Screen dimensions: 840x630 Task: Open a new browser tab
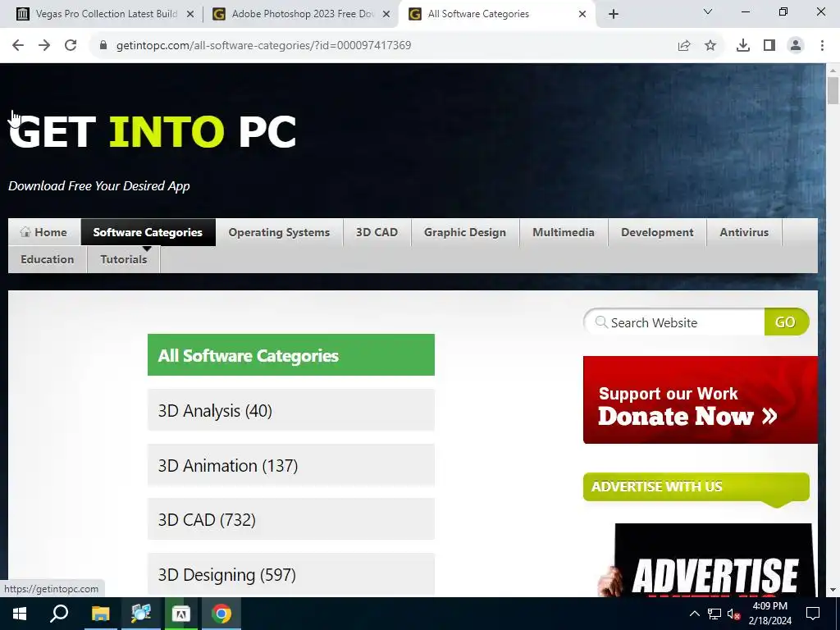(614, 14)
